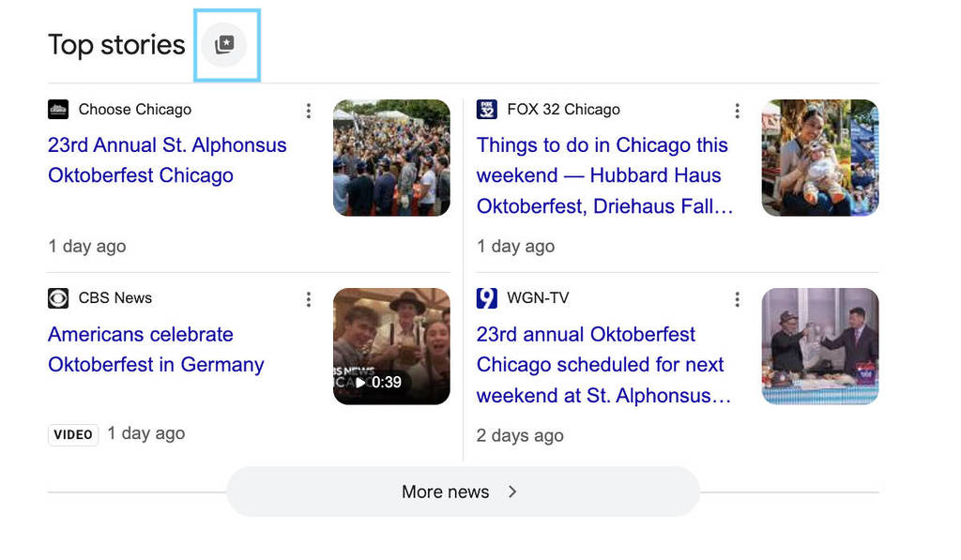Click the saved stories icon beside Top stories
The height and width of the screenshot is (560, 961).
click(x=224, y=45)
